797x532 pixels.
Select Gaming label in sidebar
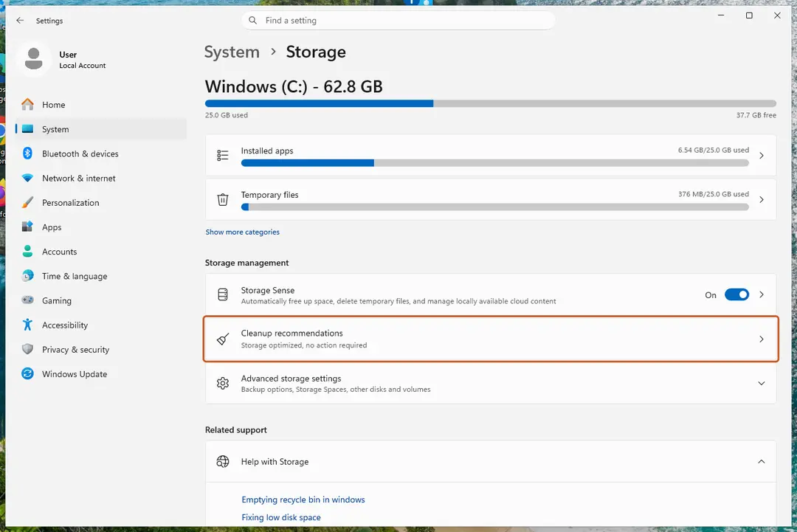coord(56,300)
